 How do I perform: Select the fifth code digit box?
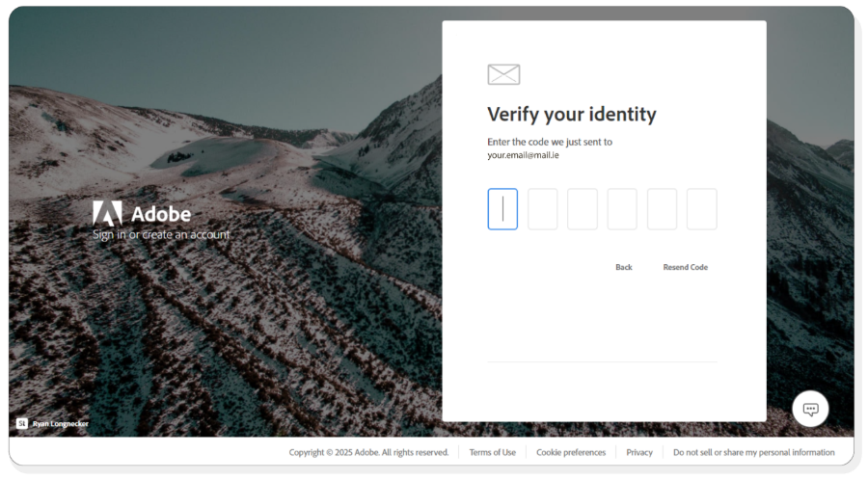[662, 209]
